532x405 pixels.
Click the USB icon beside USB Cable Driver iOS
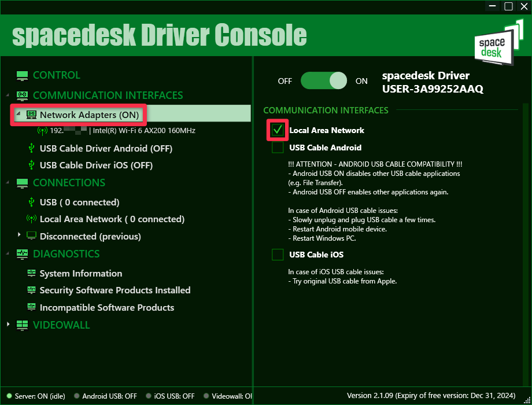[32, 165]
